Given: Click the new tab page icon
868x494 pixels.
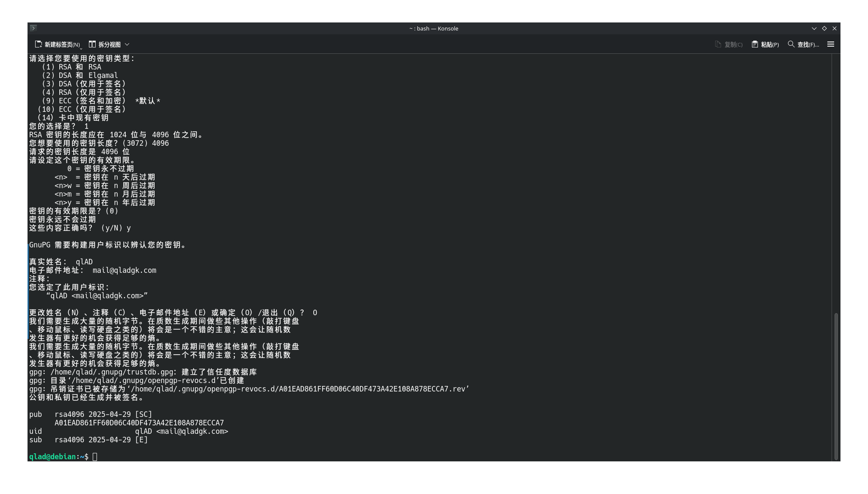Looking at the screenshot, I should click(x=38, y=44).
